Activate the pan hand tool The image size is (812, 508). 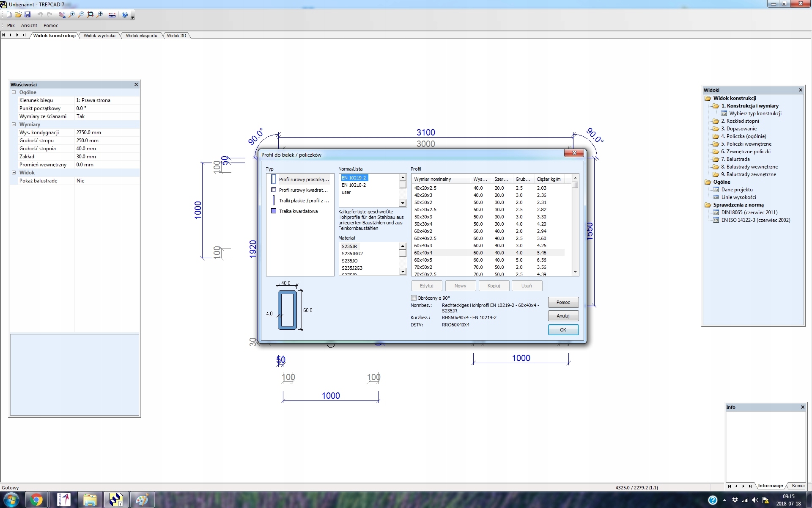(x=62, y=15)
